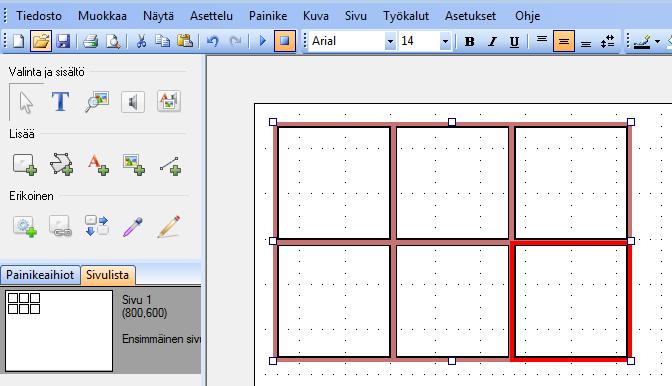This screenshot has width=672, height=386.
Task: Toggle underline formatting
Action: coord(514,42)
